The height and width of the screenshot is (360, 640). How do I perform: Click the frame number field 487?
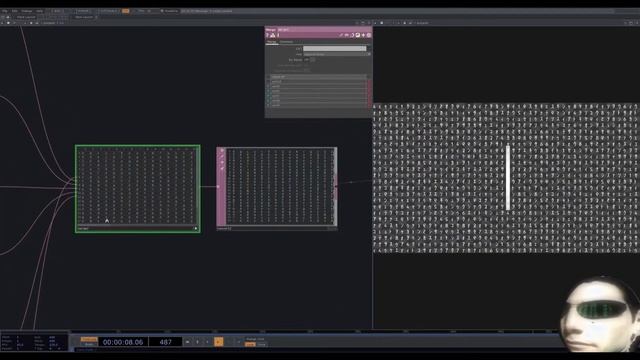[x=165, y=342]
